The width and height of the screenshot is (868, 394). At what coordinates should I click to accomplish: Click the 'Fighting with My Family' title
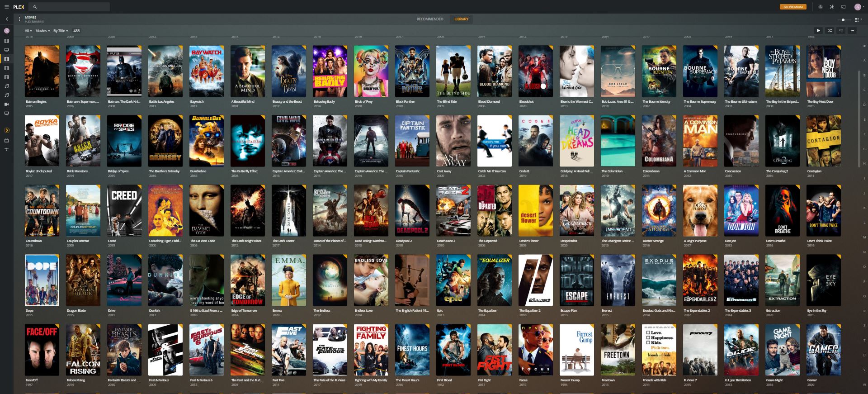click(x=371, y=380)
